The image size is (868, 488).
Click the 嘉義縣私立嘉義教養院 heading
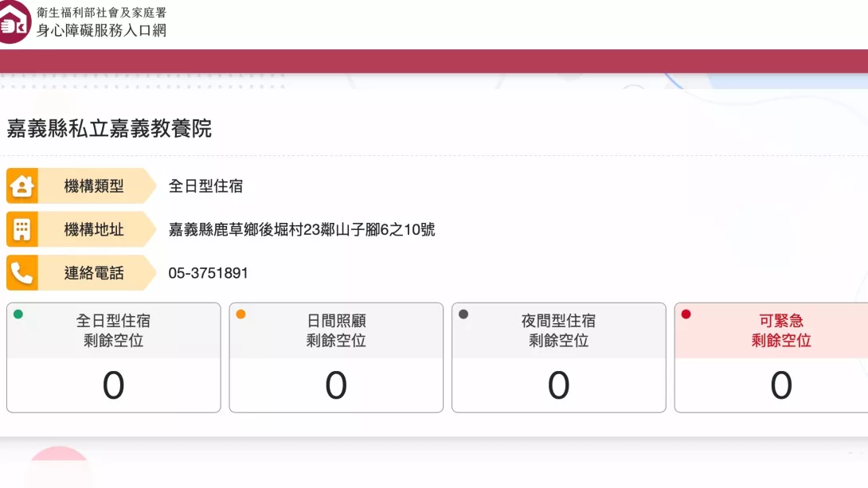109,128
